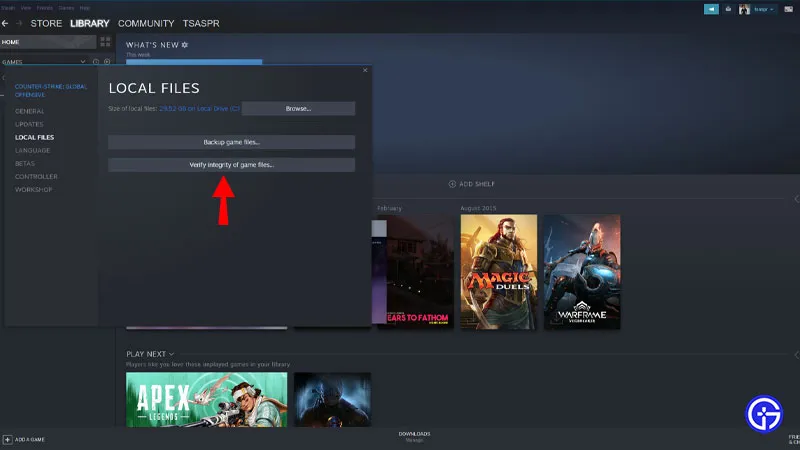Open the inbox envelope icon
This screenshot has height=450, width=800.
tap(728, 9)
